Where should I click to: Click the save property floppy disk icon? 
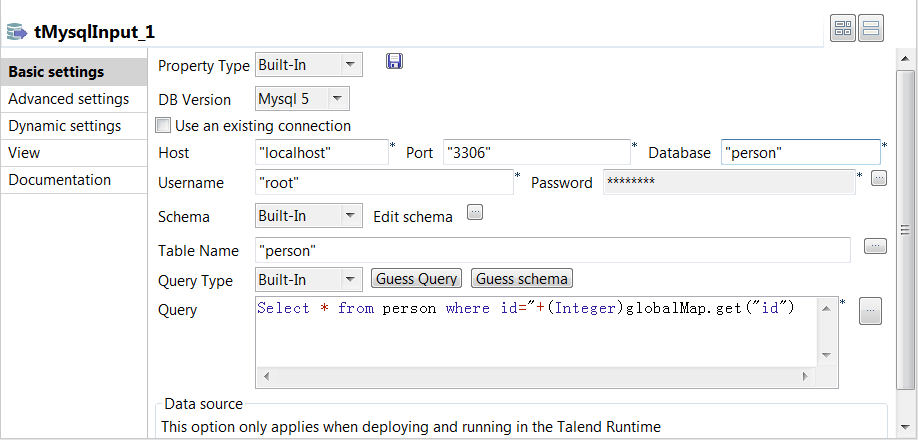(x=394, y=63)
